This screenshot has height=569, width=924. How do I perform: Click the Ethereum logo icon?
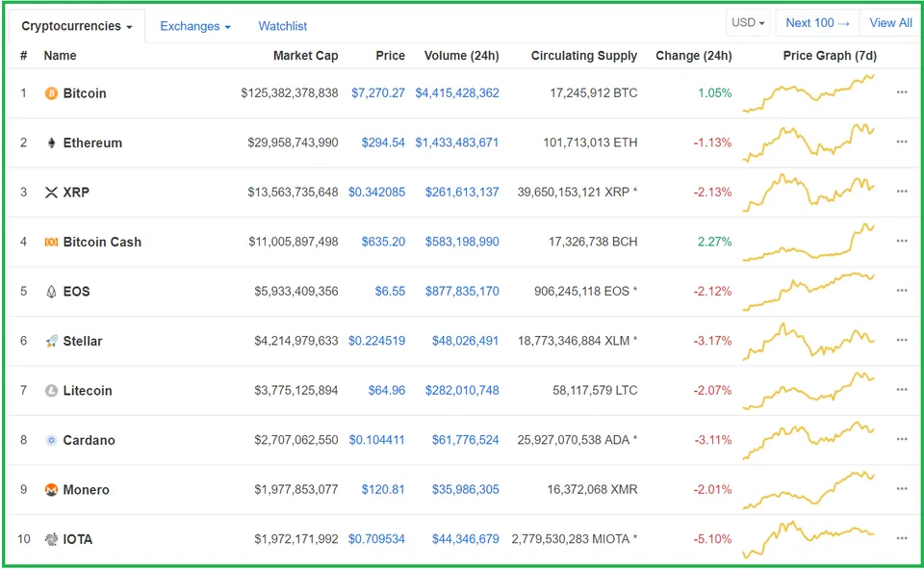pos(51,142)
